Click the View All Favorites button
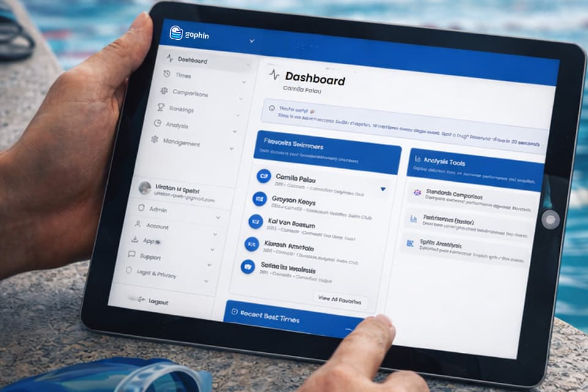 (x=341, y=300)
